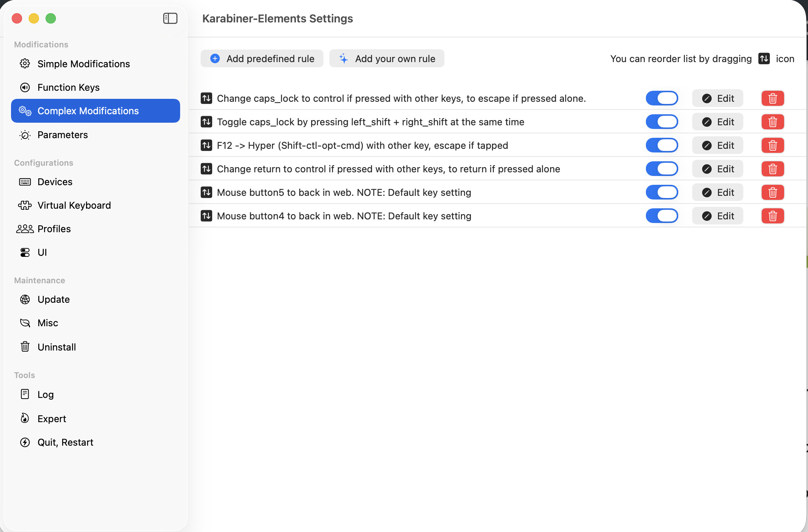Click trash icon for Mouse button4 rule
This screenshot has height=532, width=808.
tap(772, 216)
